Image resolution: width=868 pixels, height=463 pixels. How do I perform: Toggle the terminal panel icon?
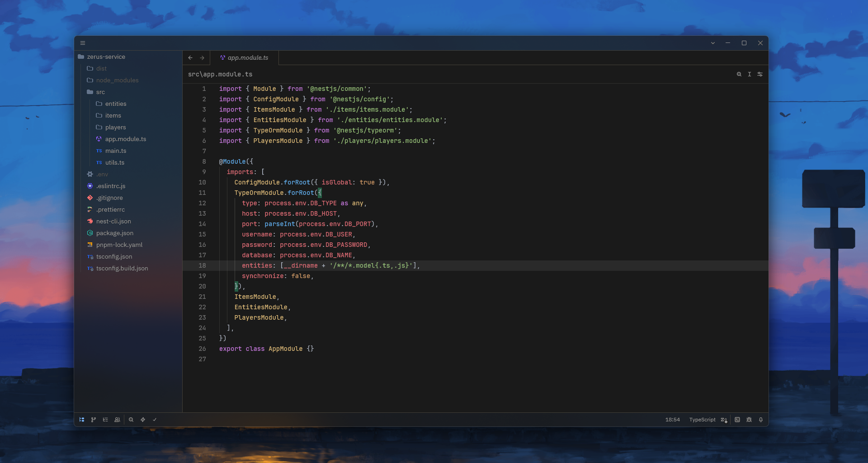pyautogui.click(x=737, y=420)
